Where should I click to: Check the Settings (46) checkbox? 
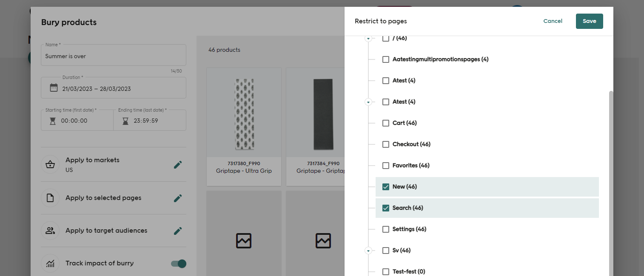pos(386,229)
